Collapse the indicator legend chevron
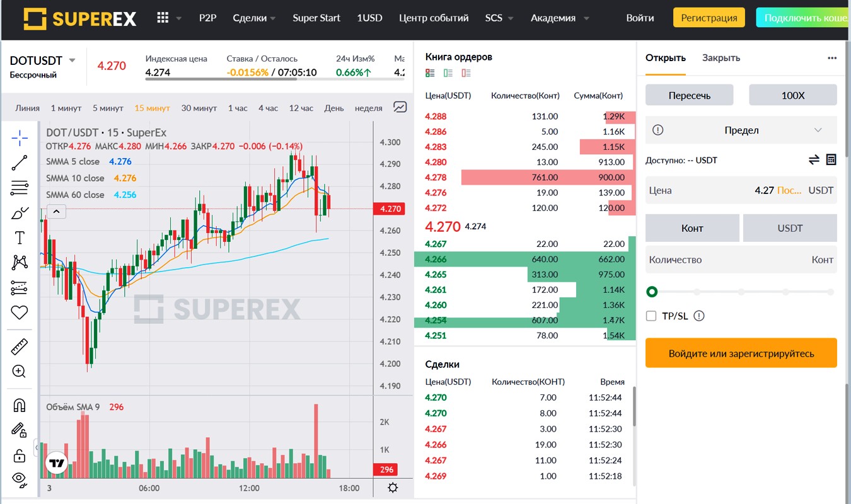 (56, 212)
